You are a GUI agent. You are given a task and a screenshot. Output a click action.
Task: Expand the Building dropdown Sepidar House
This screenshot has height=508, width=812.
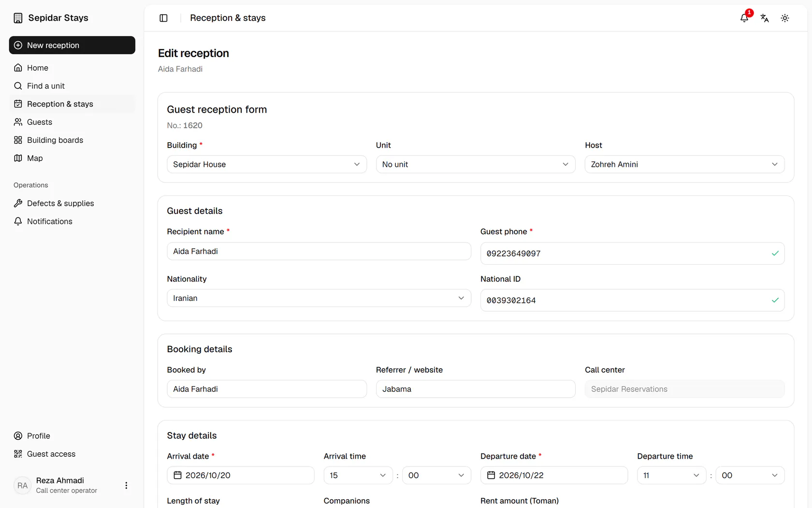pyautogui.click(x=267, y=164)
